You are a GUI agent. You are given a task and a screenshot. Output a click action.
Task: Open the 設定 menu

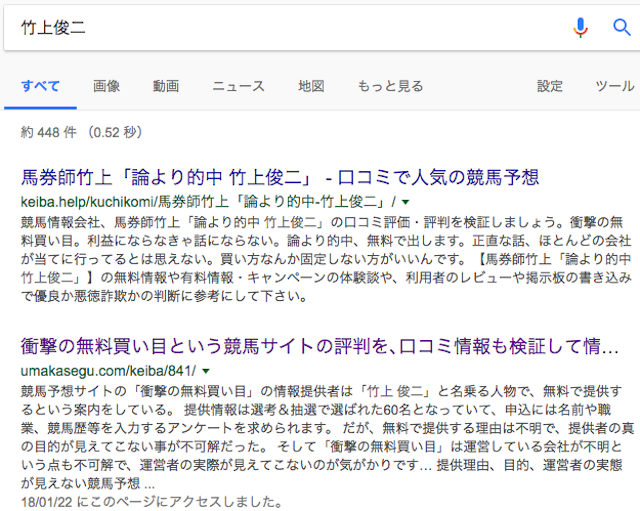pos(549,86)
